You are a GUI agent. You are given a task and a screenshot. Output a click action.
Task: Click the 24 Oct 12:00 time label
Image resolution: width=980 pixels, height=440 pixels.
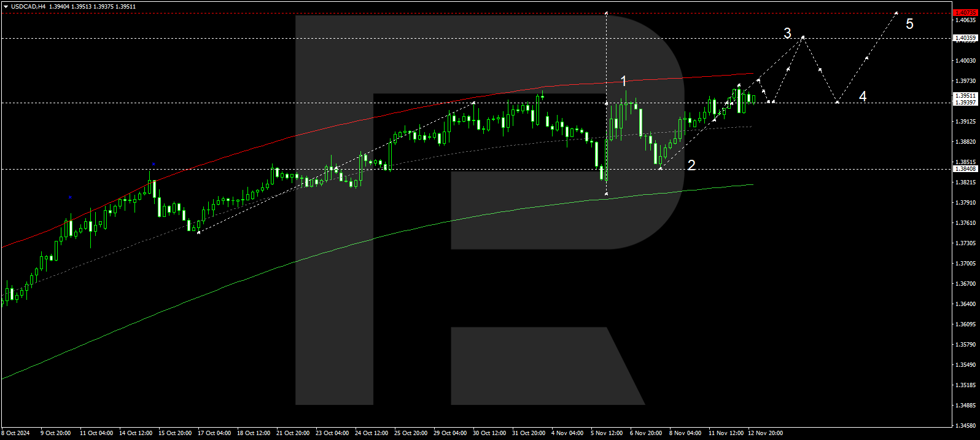coord(371,433)
